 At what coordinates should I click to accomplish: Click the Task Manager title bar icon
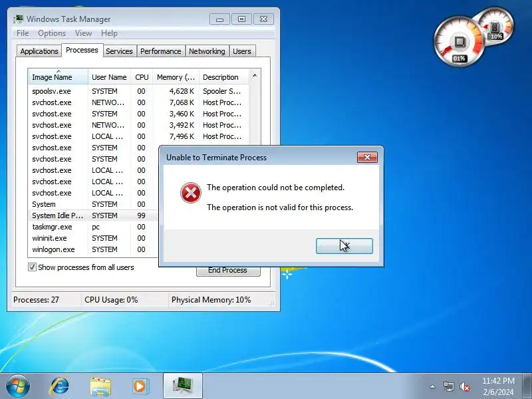click(x=19, y=19)
